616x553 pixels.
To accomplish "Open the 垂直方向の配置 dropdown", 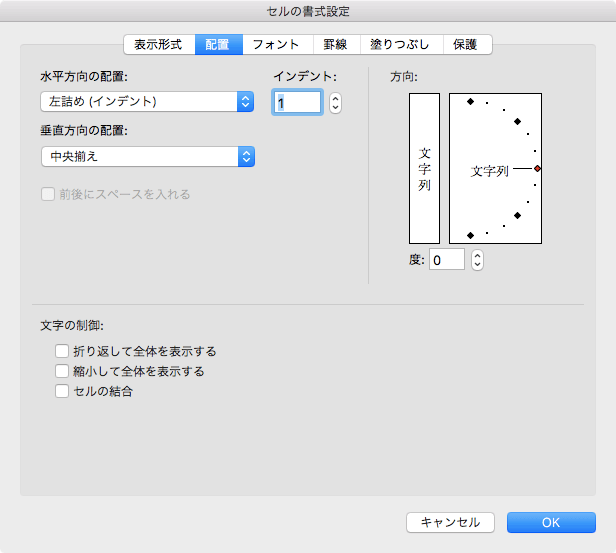I will [146, 156].
